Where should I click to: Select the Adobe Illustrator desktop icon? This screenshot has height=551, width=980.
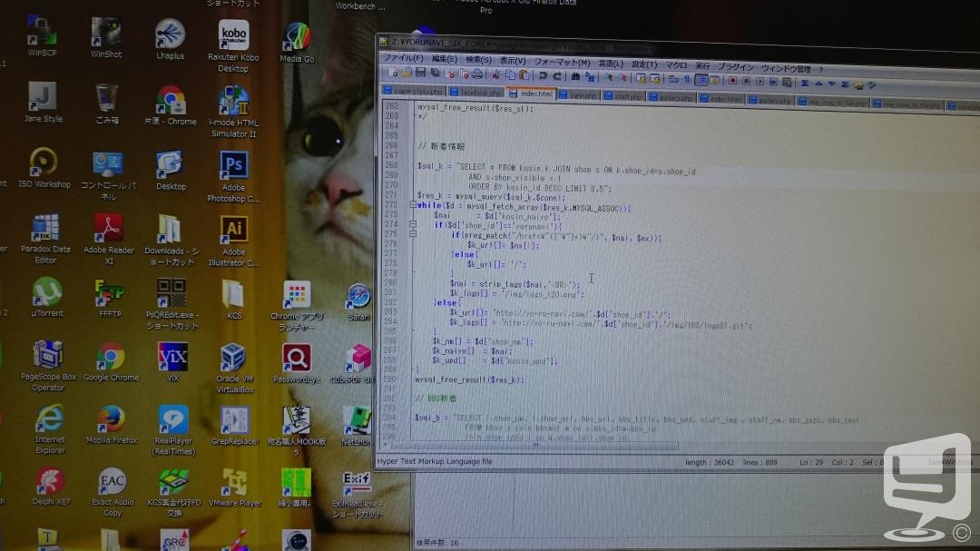[234, 241]
